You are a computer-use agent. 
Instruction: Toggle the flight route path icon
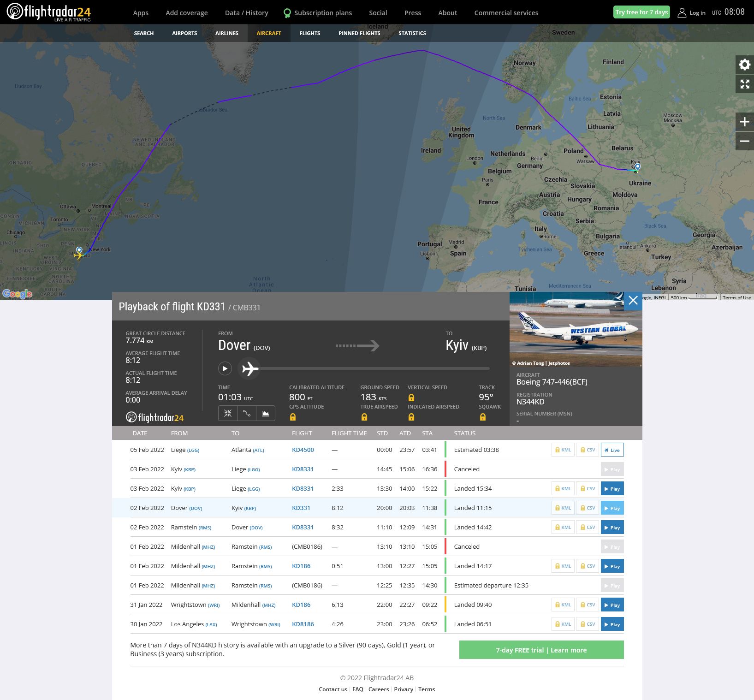[247, 413]
